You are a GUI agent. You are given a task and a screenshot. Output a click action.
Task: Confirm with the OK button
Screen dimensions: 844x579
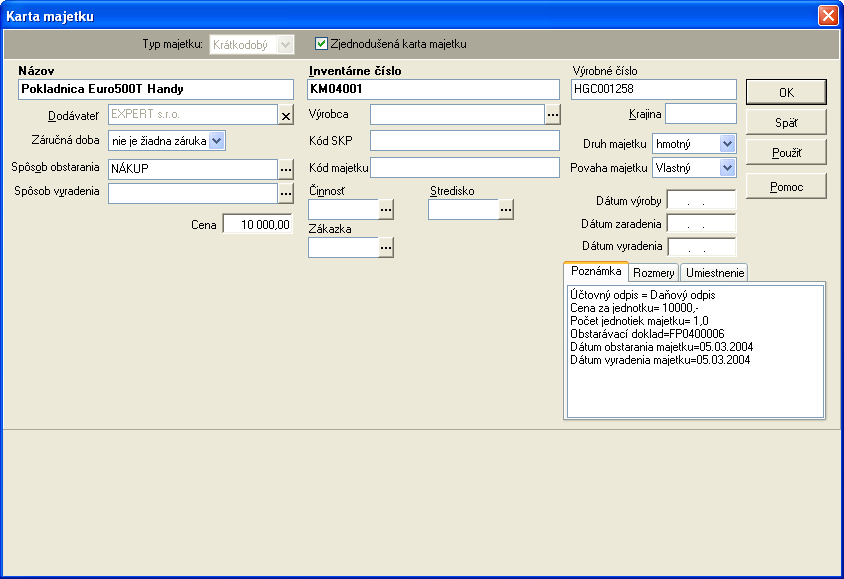point(786,93)
